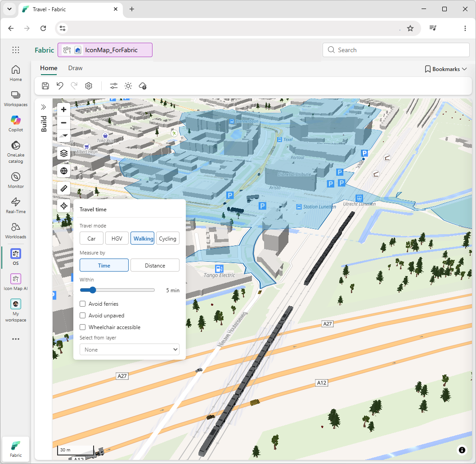Select HGV travel mode

(x=117, y=238)
